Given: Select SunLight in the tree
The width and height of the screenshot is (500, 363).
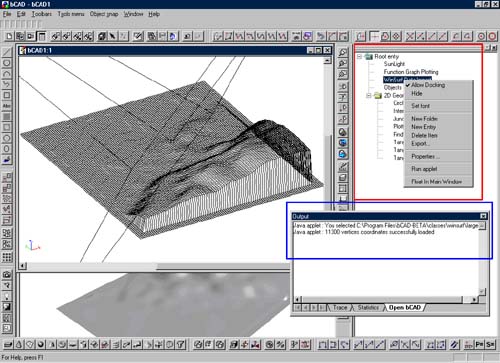Looking at the screenshot, I should pos(394,64).
